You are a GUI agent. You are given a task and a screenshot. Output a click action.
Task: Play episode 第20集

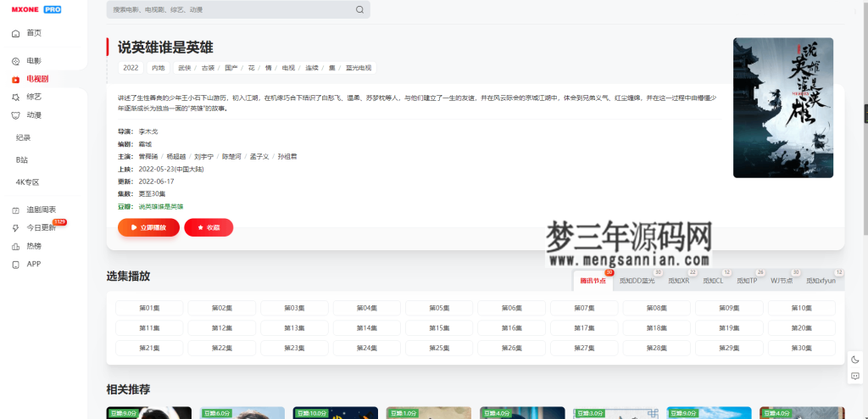click(802, 328)
